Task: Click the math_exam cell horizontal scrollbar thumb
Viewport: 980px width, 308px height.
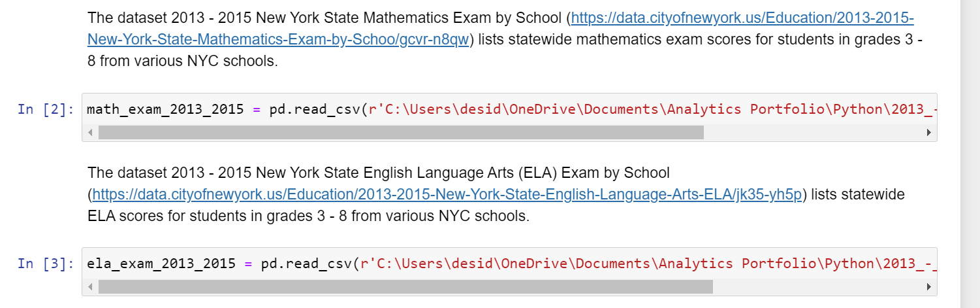Action: point(400,133)
